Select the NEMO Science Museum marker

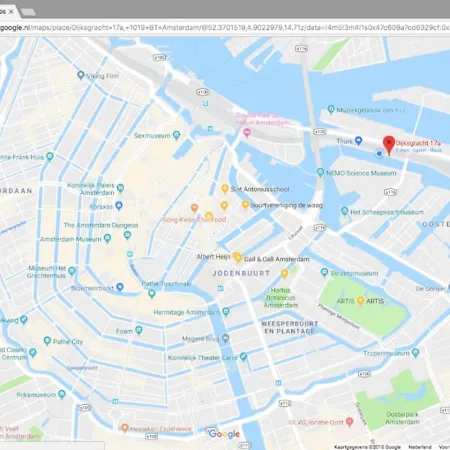[320, 172]
